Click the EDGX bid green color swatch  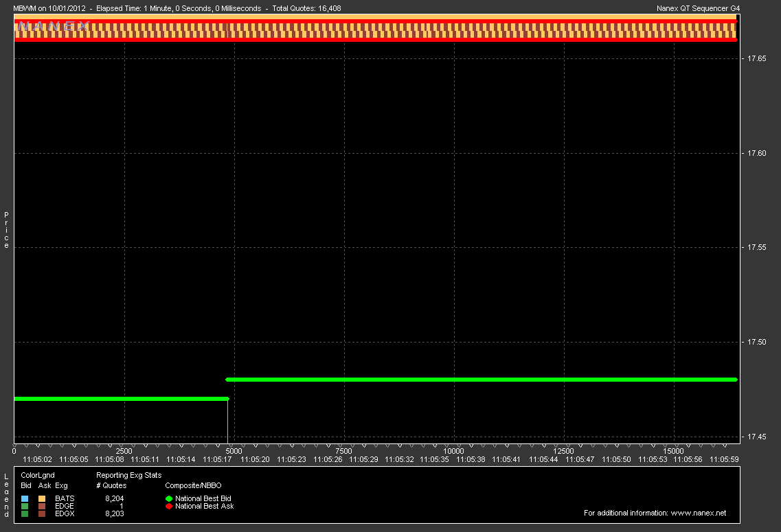tap(25, 513)
